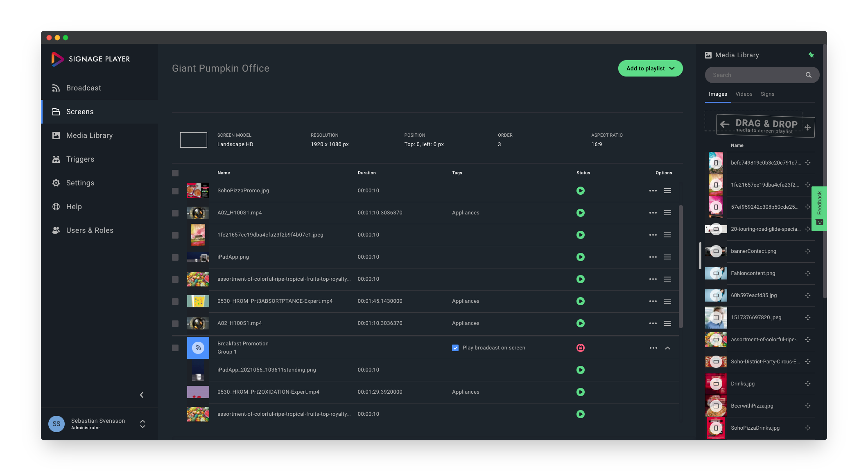Expand the Sebastian Svensson user menu

point(142,424)
